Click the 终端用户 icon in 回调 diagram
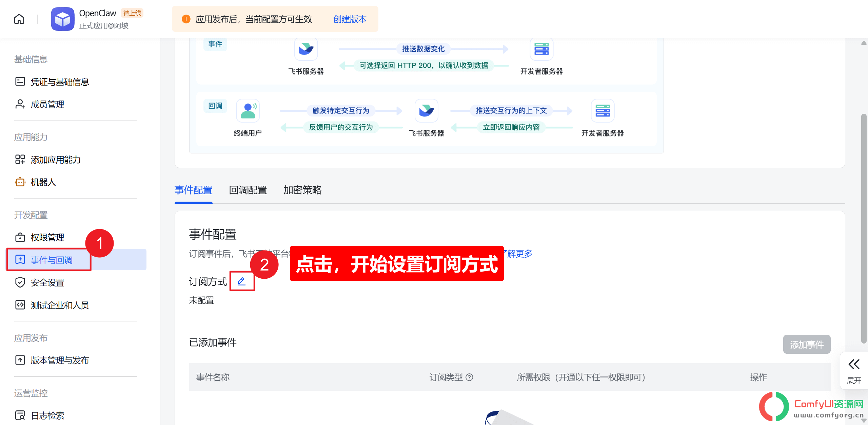The width and height of the screenshot is (868, 425). coord(248,111)
